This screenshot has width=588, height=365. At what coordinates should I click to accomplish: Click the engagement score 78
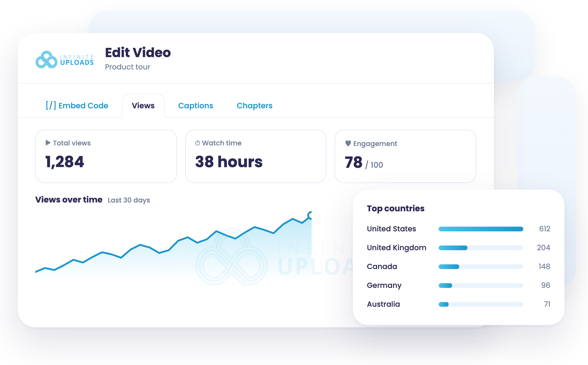pos(354,162)
